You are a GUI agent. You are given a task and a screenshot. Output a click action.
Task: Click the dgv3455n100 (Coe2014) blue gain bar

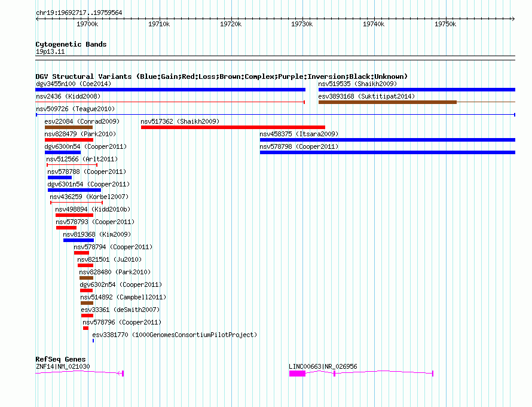(x=170, y=90)
